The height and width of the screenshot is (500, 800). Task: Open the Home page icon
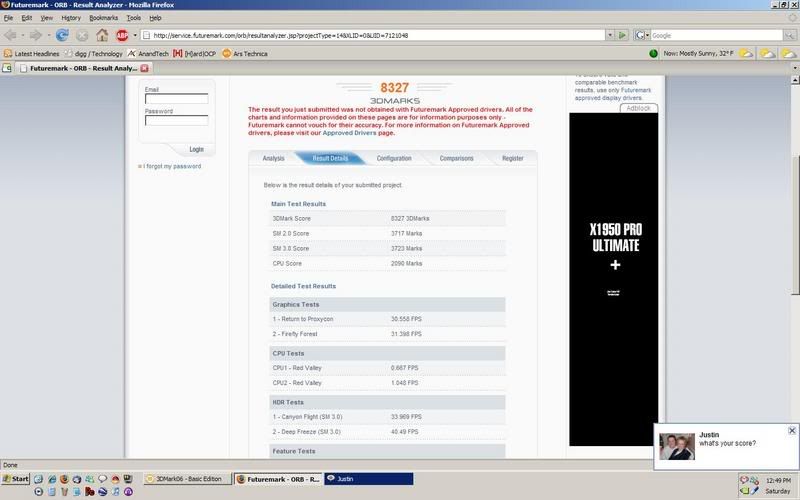pos(102,35)
